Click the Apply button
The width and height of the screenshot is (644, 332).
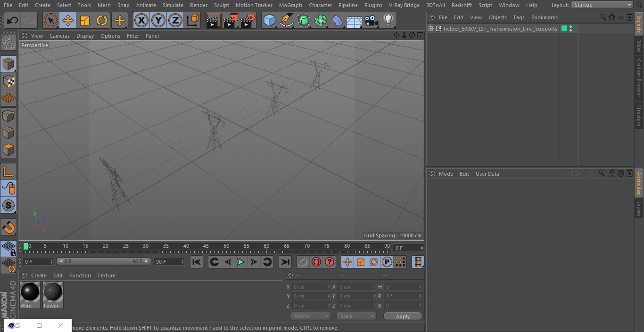tap(403, 316)
